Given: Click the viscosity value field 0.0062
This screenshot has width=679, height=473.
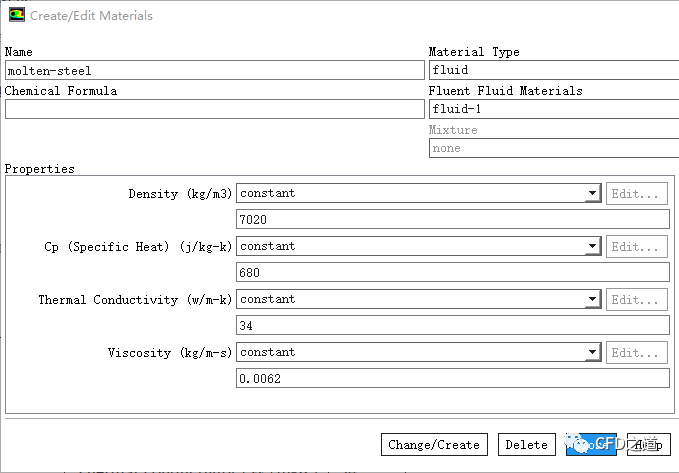Looking at the screenshot, I should click(452, 379).
